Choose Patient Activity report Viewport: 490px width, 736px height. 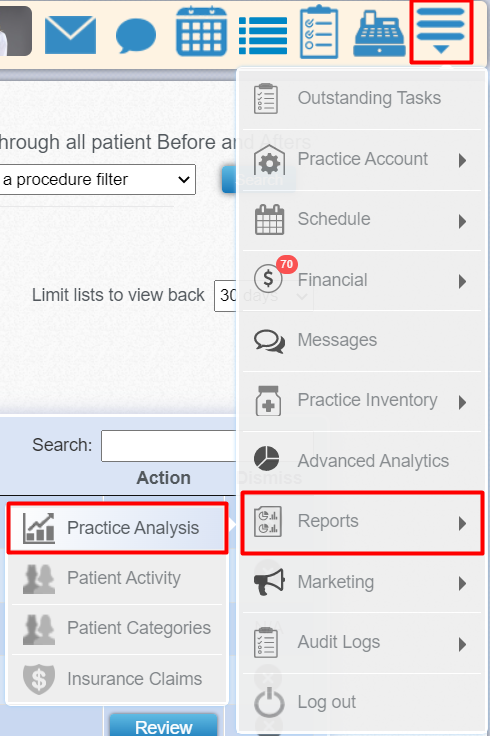(117, 578)
